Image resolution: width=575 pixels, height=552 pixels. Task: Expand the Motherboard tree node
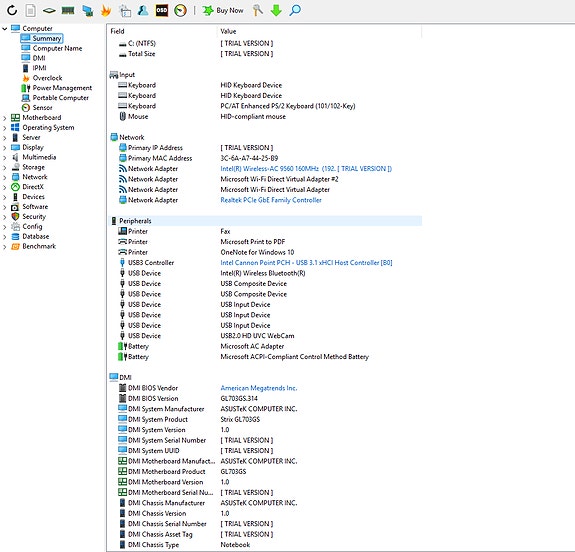click(4, 118)
